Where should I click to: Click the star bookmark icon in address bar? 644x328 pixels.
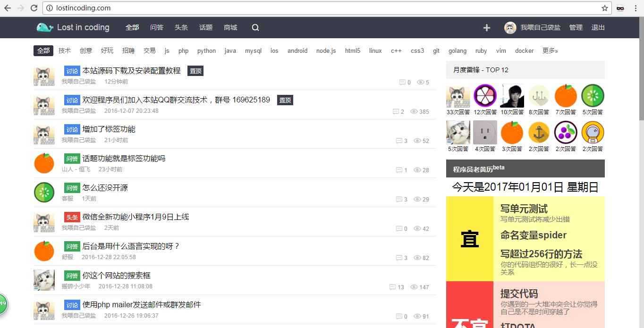point(605,8)
